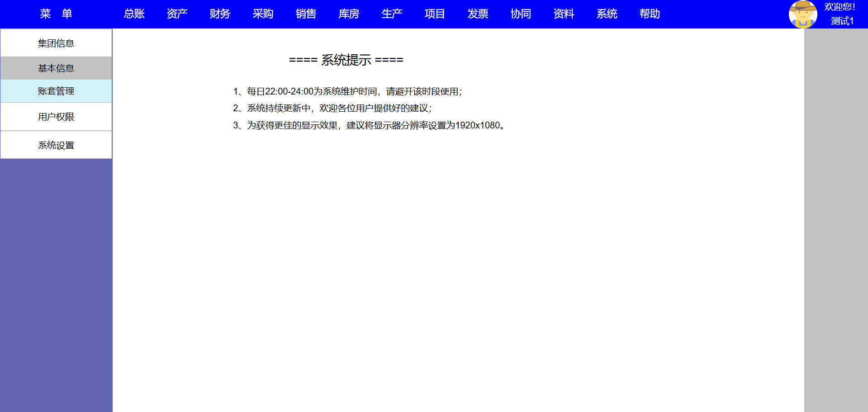Open the 生产 menu
868x412 pixels.
tap(392, 14)
